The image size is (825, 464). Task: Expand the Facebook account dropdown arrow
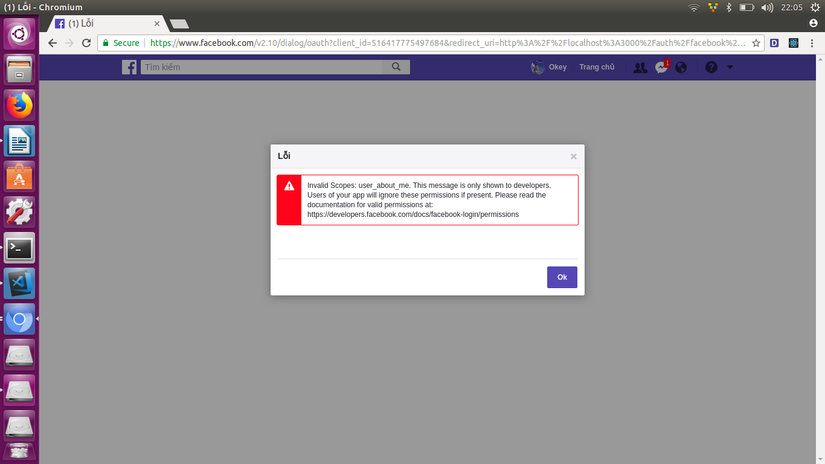click(x=730, y=67)
